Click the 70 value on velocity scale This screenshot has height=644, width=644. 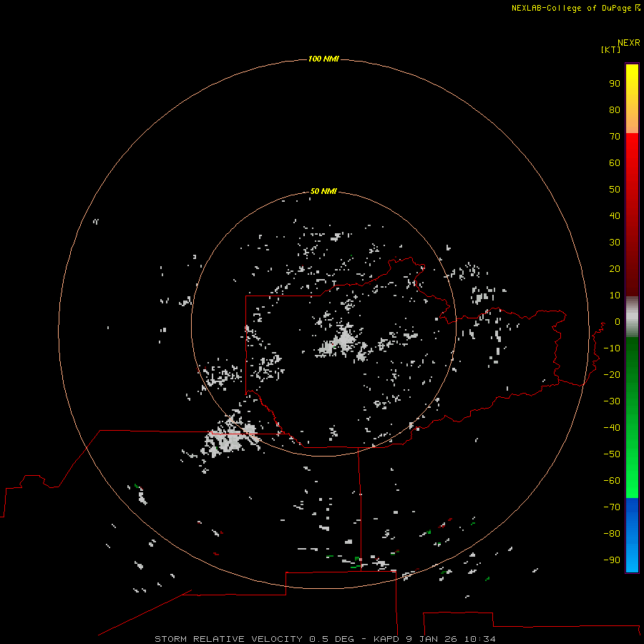pyautogui.click(x=615, y=137)
